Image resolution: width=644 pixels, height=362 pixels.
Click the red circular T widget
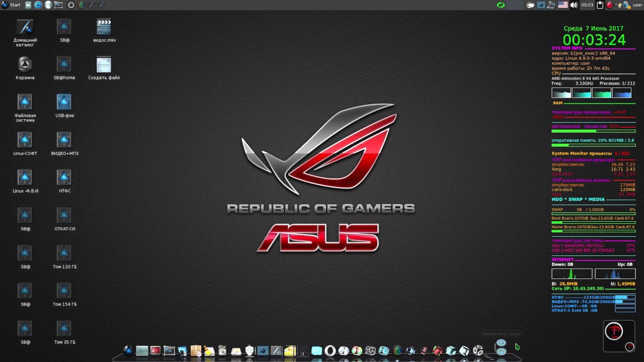(614, 331)
